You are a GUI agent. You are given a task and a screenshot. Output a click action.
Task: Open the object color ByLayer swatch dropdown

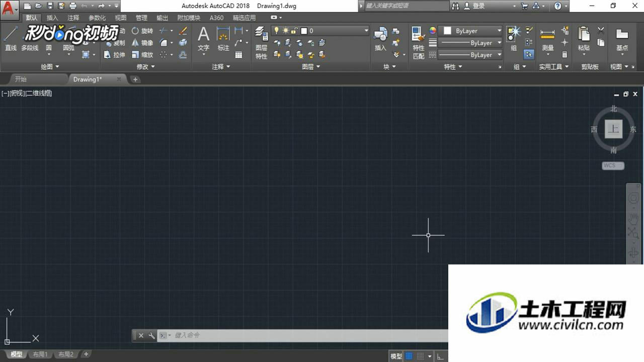pos(470,31)
